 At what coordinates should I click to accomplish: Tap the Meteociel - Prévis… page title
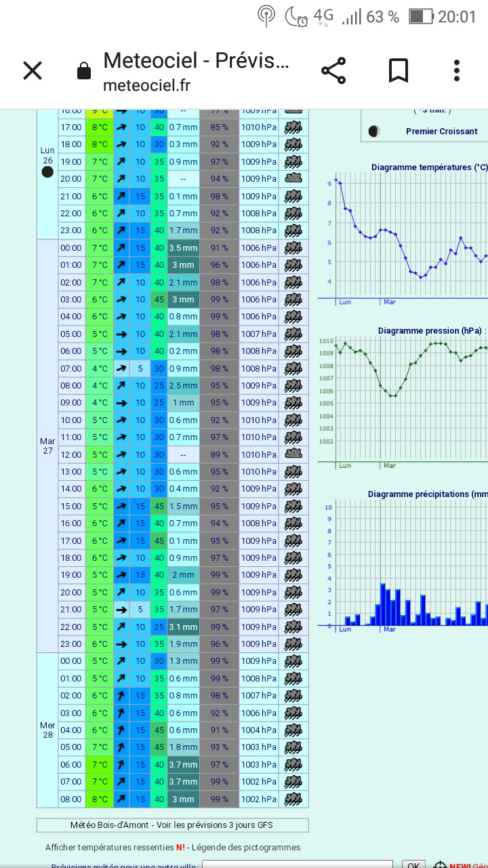[196, 60]
